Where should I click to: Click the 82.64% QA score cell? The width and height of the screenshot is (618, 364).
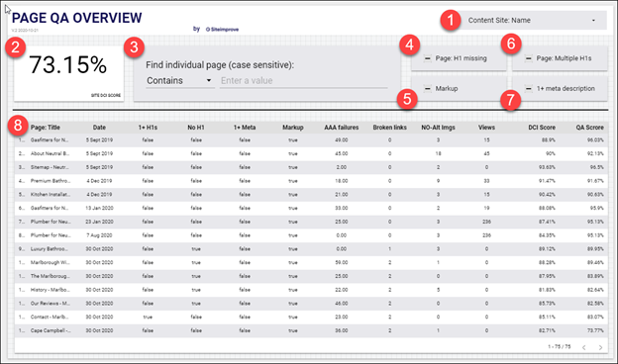(x=595, y=290)
